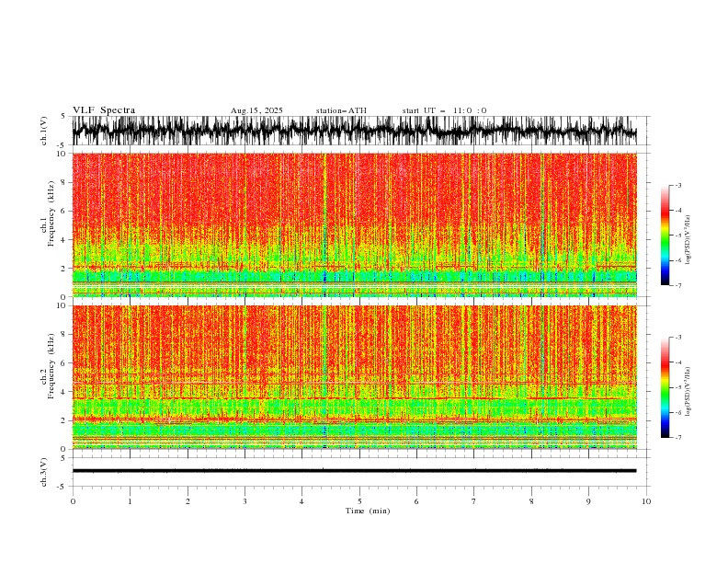Screen dimensions: 728x563
Task: Click the ch.1 frequency axis "4" tick label
Action: [63, 240]
